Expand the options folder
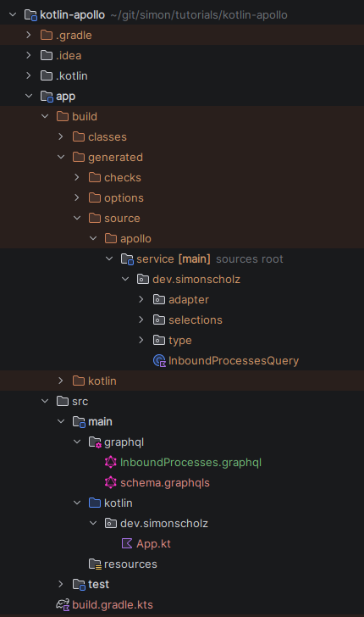This screenshot has width=364, height=617. pyautogui.click(x=77, y=198)
